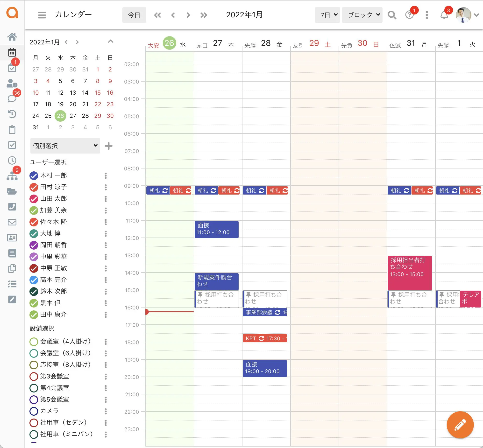
Task: Open the folder icon in sidebar
Action: (x=12, y=191)
